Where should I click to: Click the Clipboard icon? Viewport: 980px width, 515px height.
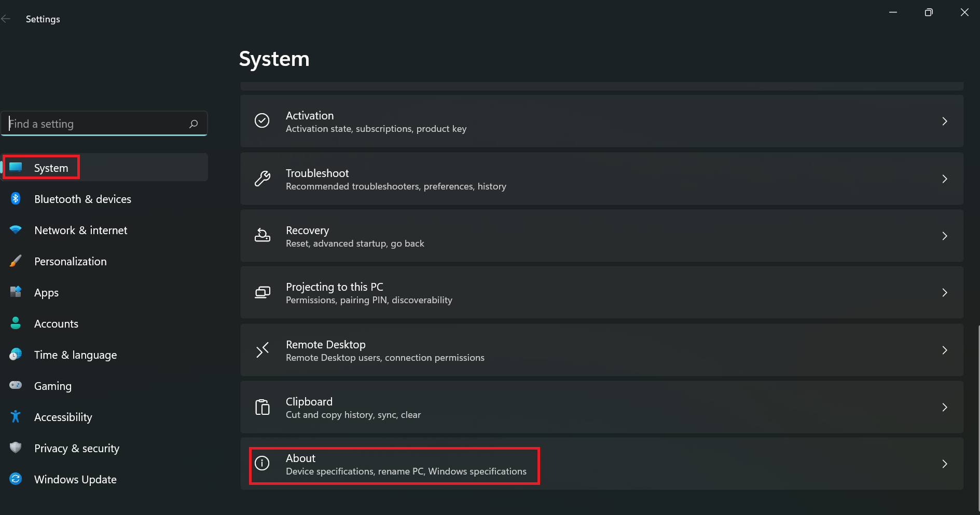tap(262, 407)
